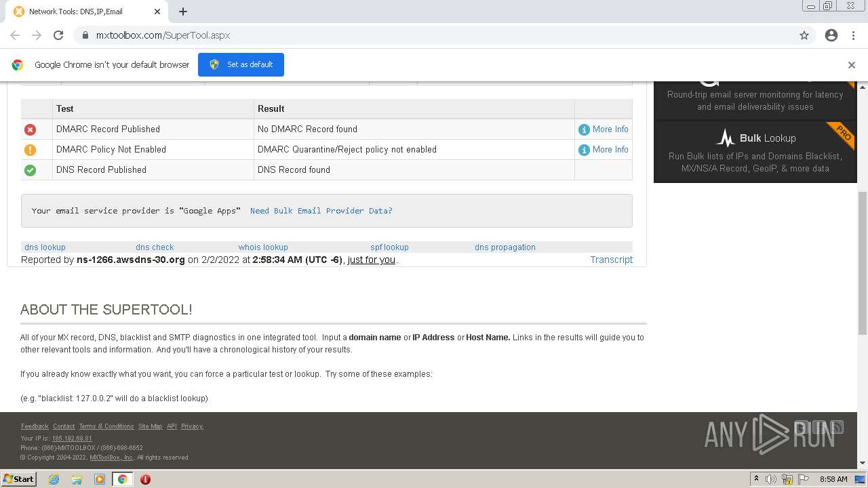Image resolution: width=868 pixels, height=488 pixels.
Task: Open Windows Media Player from the taskbar
Action: tap(100, 479)
